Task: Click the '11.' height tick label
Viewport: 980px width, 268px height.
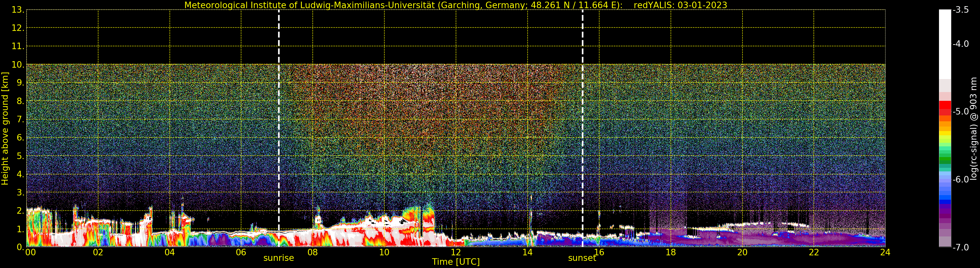Action: pyautogui.click(x=18, y=47)
